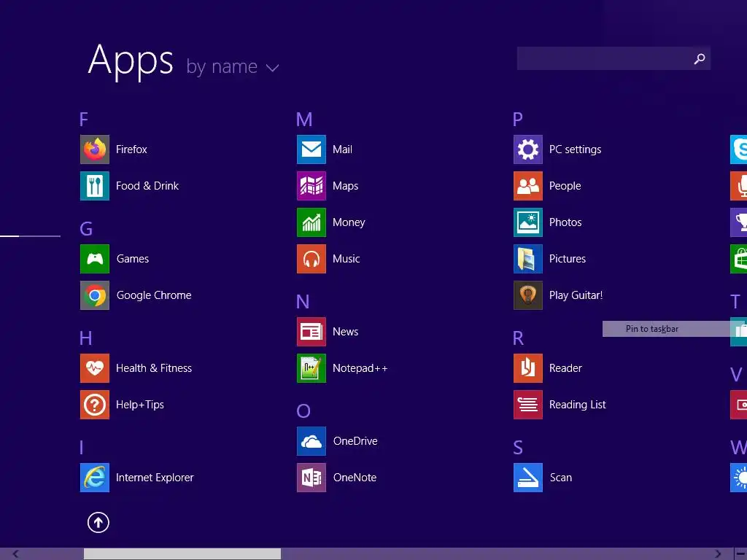747x560 pixels.
Task: Click the 'PC settings' app label
Action: (575, 149)
